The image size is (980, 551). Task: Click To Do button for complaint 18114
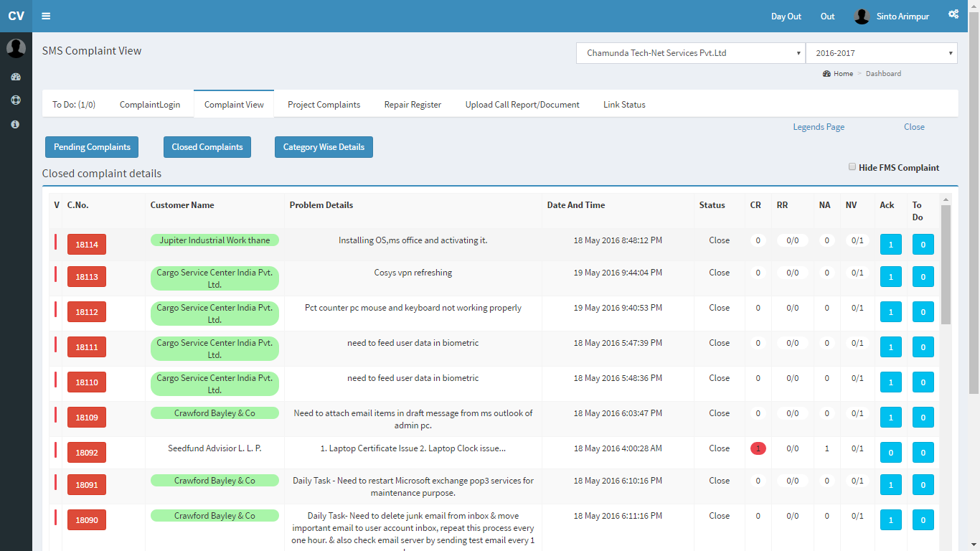point(923,245)
